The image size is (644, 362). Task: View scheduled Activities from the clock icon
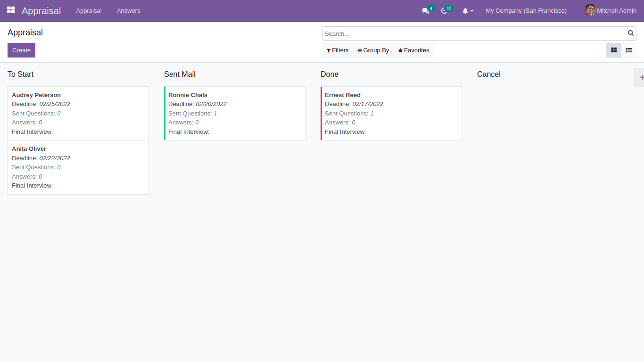tap(444, 10)
